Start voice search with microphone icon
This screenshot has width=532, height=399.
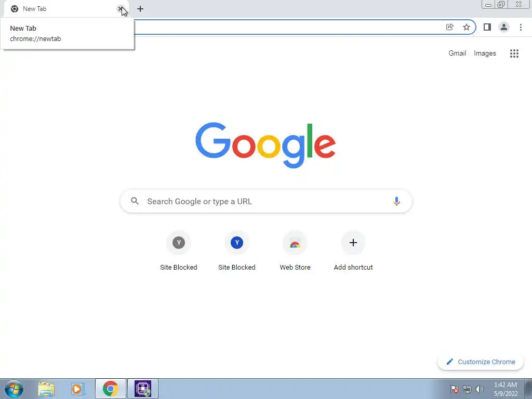click(x=396, y=201)
